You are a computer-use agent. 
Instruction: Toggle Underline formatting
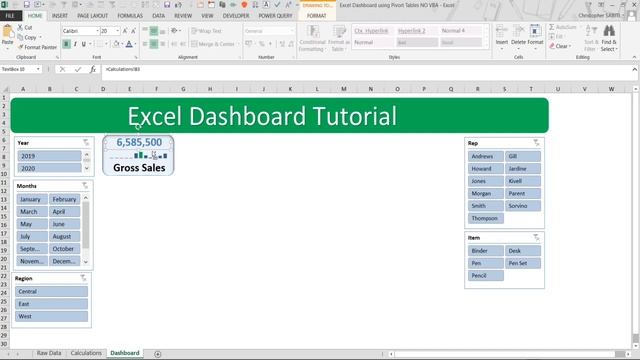point(84,44)
